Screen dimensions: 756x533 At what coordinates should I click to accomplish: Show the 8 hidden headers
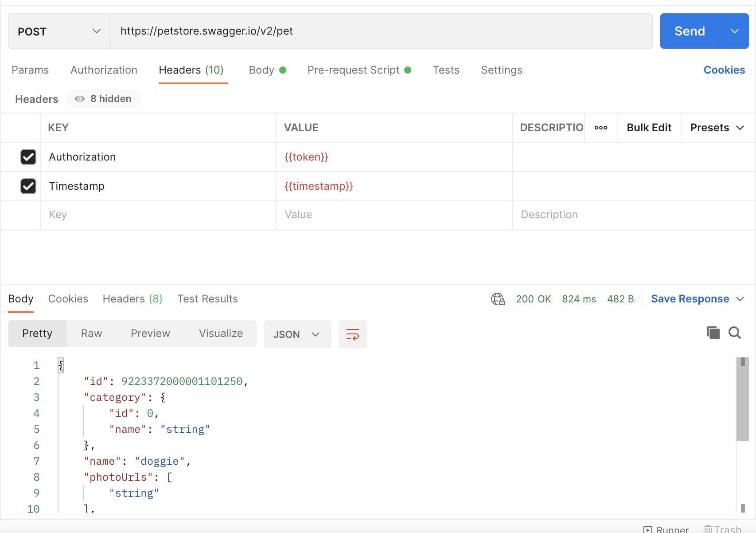click(103, 98)
